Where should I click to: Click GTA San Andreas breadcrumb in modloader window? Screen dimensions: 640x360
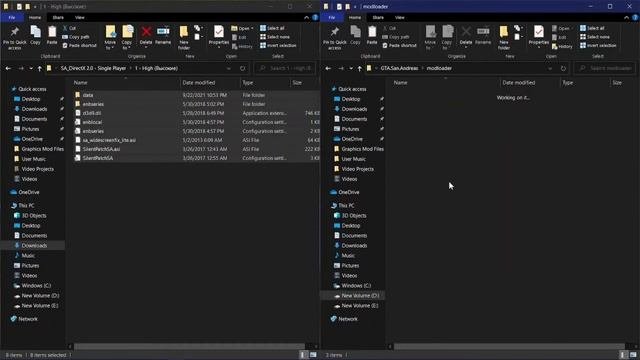point(399,68)
